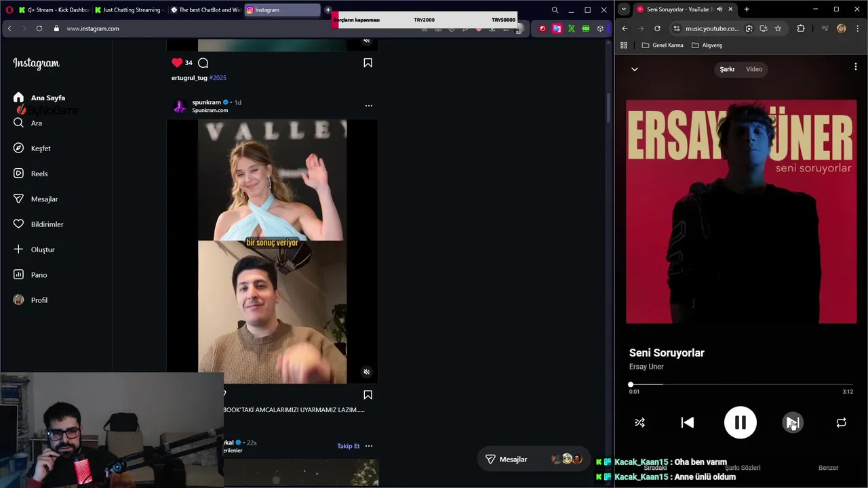Open Opera tab search magnifier
Viewport: 868px width, 488px height.
pyautogui.click(x=555, y=9)
